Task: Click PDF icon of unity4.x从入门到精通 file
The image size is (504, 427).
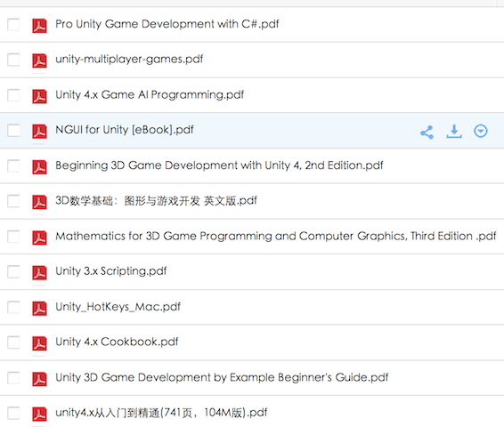Action: point(39,415)
